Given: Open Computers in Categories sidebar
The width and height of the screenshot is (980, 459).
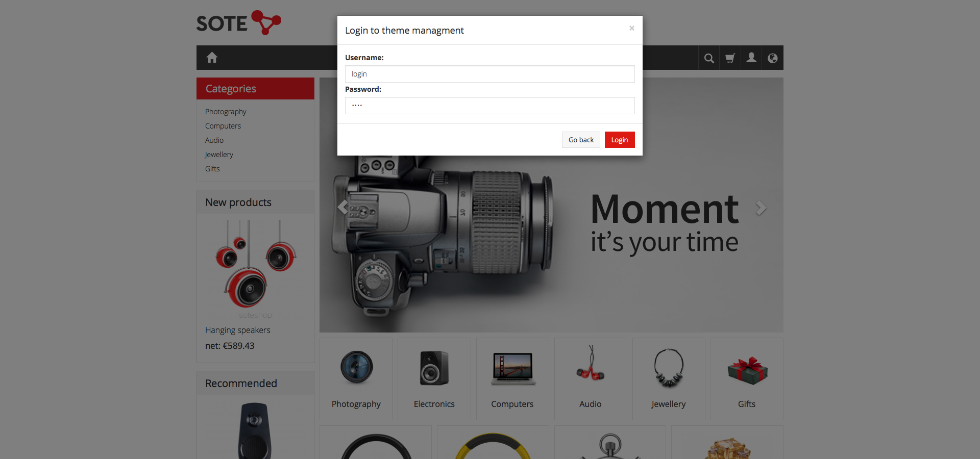Looking at the screenshot, I should click(x=223, y=126).
